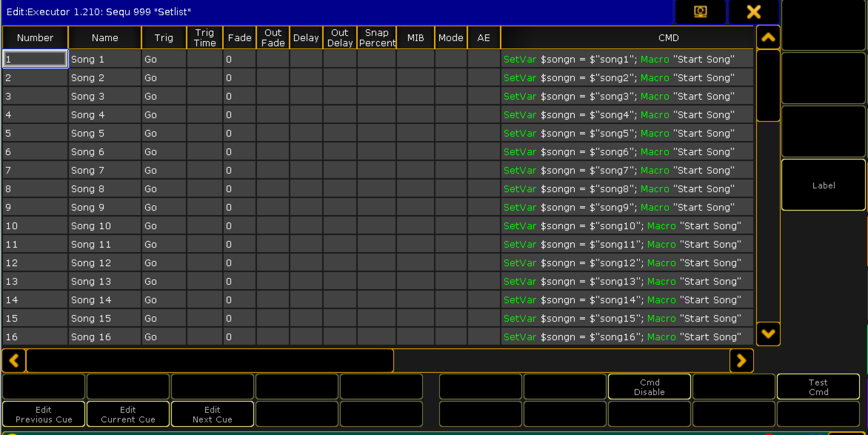Select the CMD cell containing "song13"

pos(627,281)
